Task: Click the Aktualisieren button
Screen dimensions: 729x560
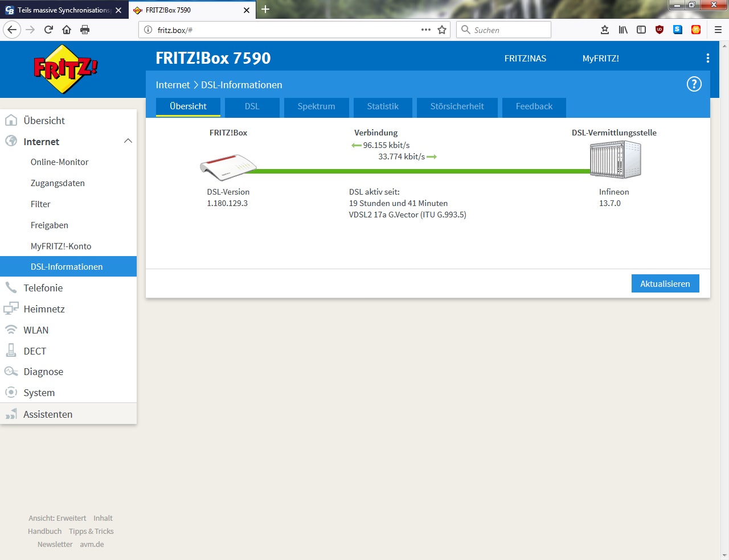Action: tap(665, 283)
